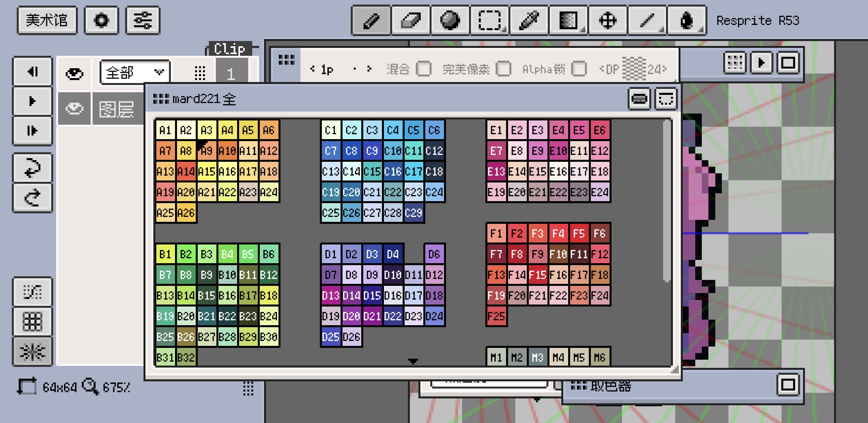Click the settings gear icon

101,20
